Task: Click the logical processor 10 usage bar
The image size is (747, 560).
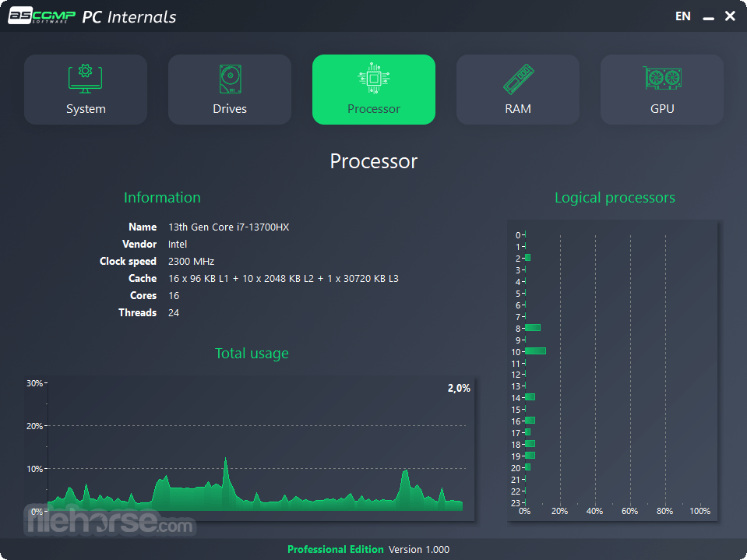Action: [535, 351]
